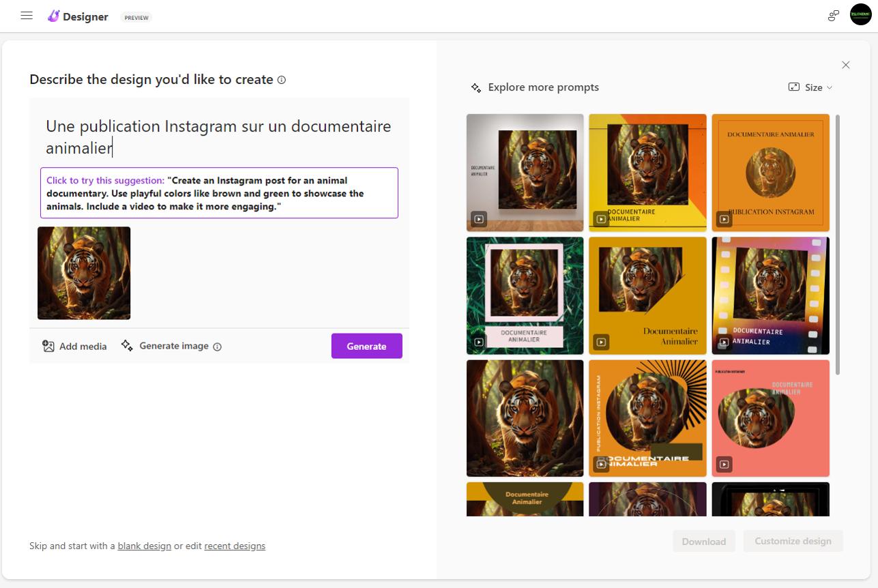Click the purple Generate button
Viewport: 878px width, 588px height.
366,346
